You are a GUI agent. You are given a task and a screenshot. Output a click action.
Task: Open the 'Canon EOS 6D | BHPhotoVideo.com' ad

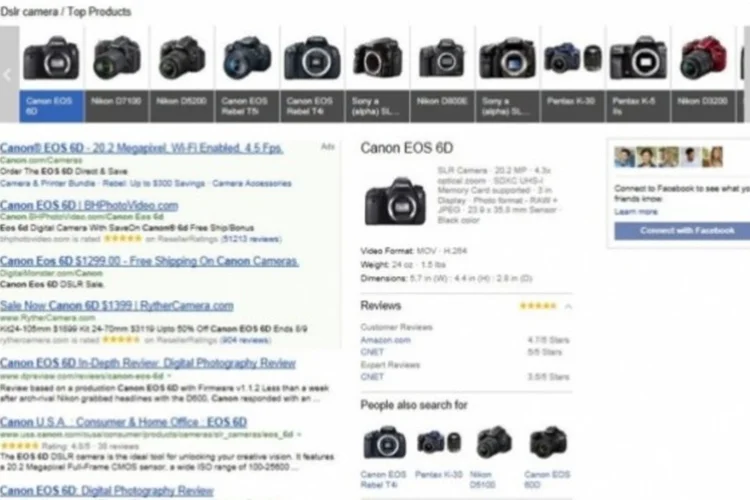pos(89,205)
